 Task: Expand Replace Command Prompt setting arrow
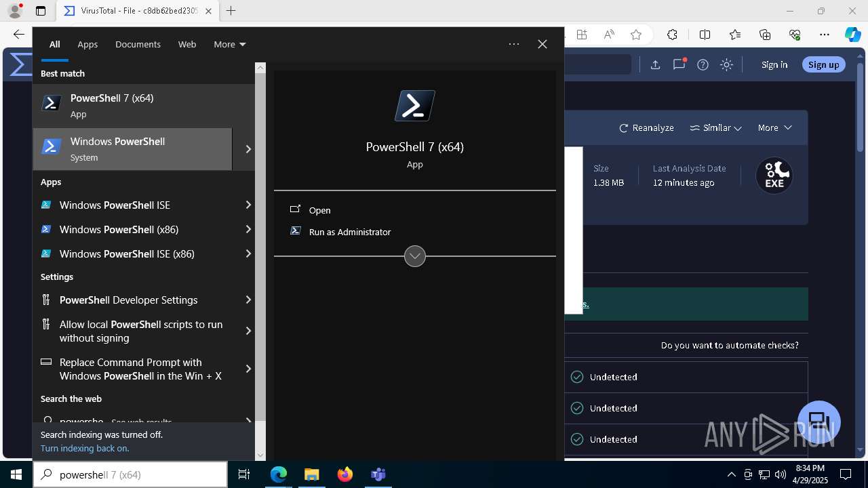(x=248, y=369)
